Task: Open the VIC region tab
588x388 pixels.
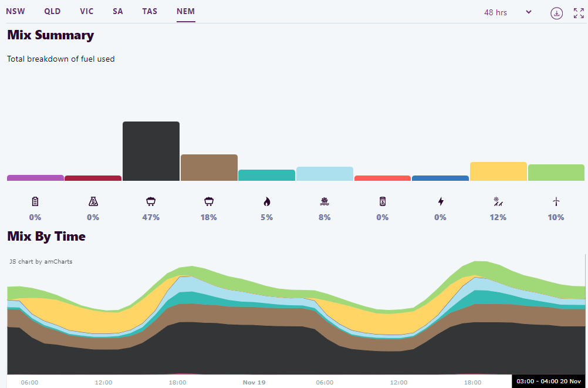Action: [87, 11]
